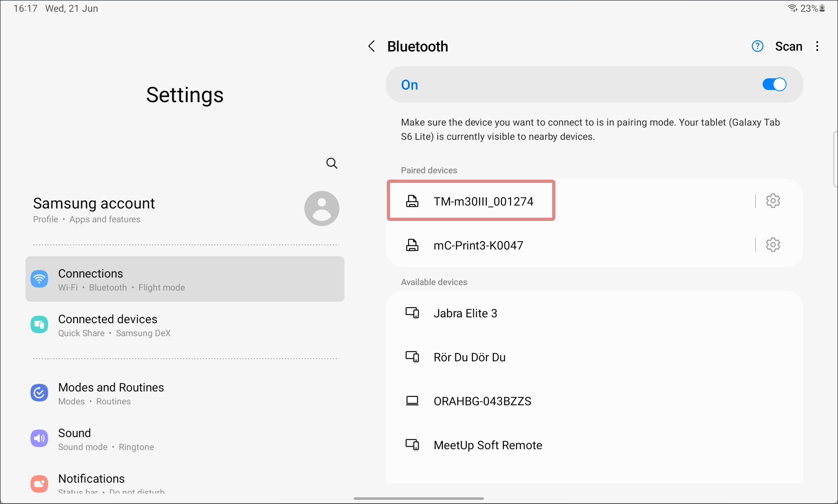Tap the bottom navigation gesture handle
Viewport: 838px width, 504px height.
point(419,498)
